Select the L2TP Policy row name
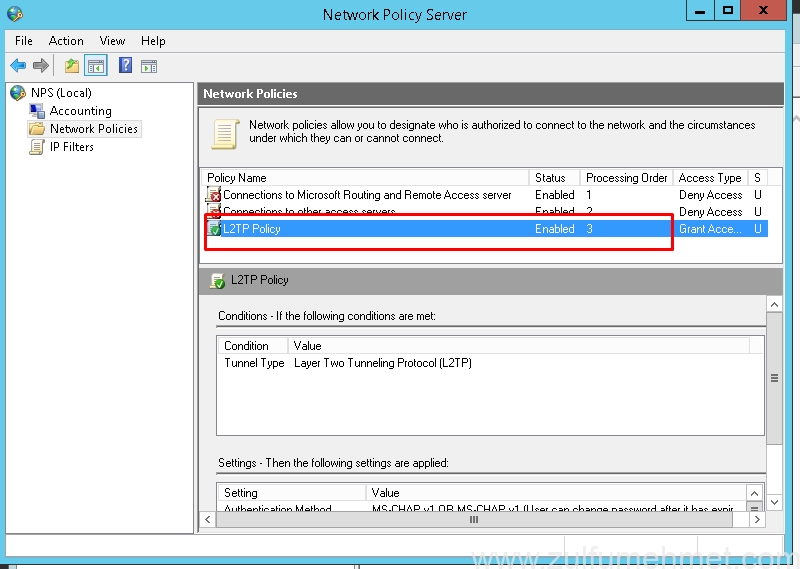This screenshot has height=569, width=800. [252, 229]
